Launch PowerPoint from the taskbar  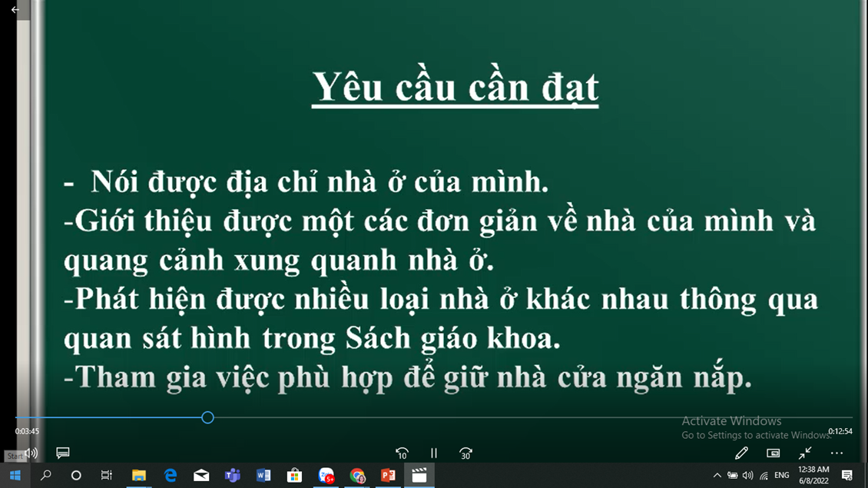pyautogui.click(x=388, y=476)
